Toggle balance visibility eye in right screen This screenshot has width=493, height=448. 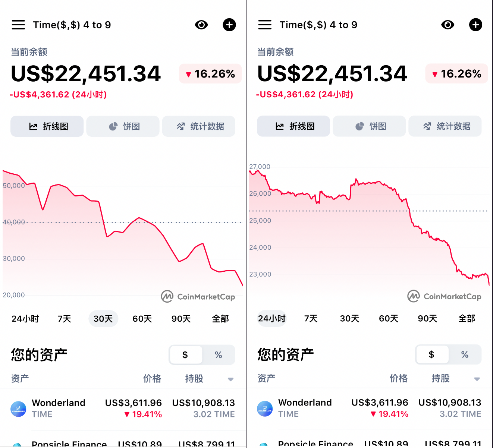tap(448, 25)
